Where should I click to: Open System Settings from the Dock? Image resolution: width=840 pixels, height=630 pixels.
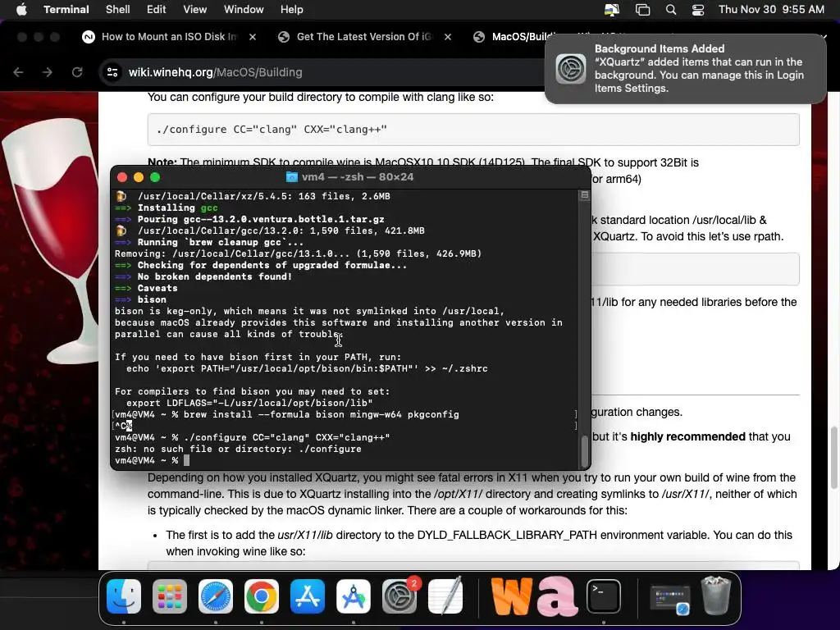coord(399,596)
